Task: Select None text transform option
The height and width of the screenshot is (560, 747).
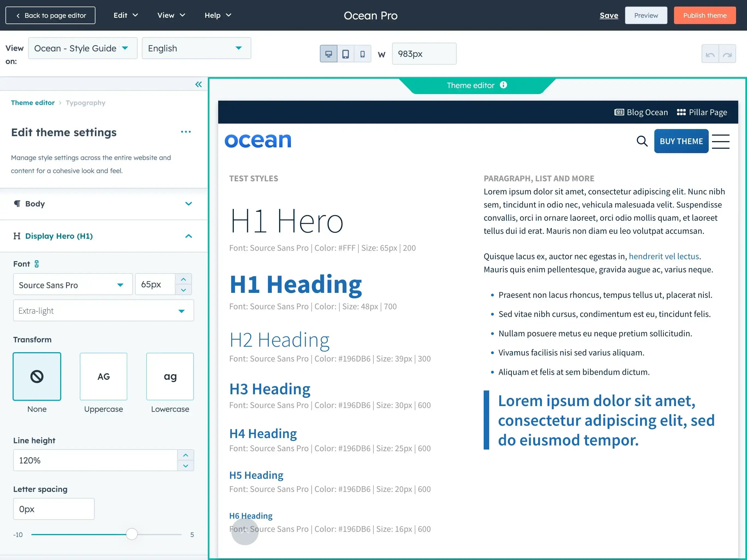Action: pyautogui.click(x=37, y=376)
